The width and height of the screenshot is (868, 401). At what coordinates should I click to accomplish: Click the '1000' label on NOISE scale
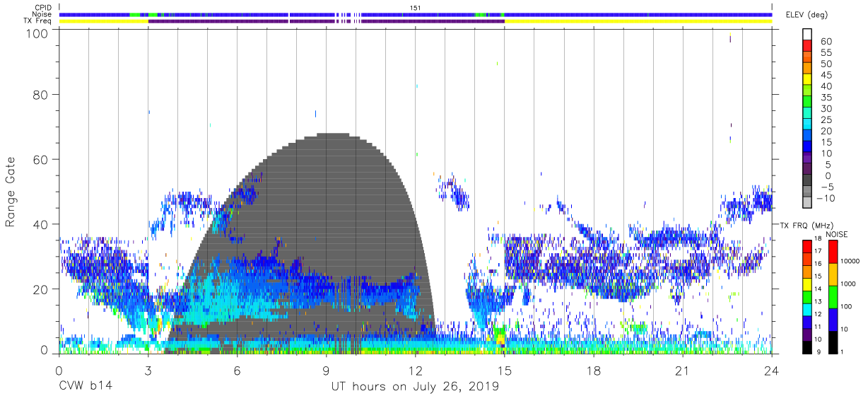848,284
